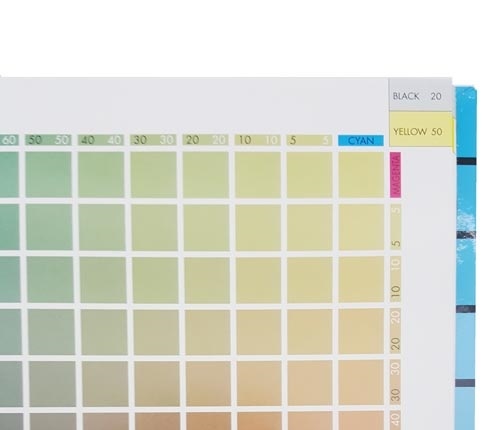
Task: Pick swatch cyan 50, magenta 20
Action: pyautogui.click(x=51, y=332)
